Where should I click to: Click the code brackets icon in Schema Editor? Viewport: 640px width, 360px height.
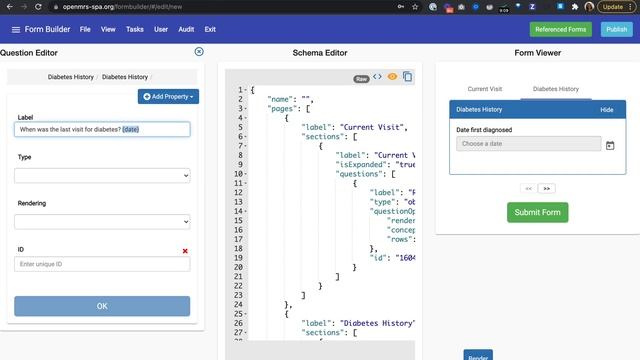pyautogui.click(x=377, y=77)
